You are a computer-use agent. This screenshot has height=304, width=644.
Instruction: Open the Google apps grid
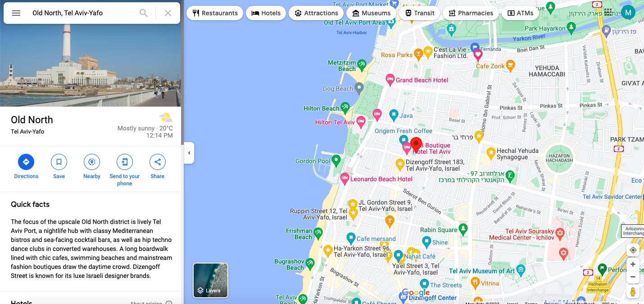pyautogui.click(x=608, y=12)
